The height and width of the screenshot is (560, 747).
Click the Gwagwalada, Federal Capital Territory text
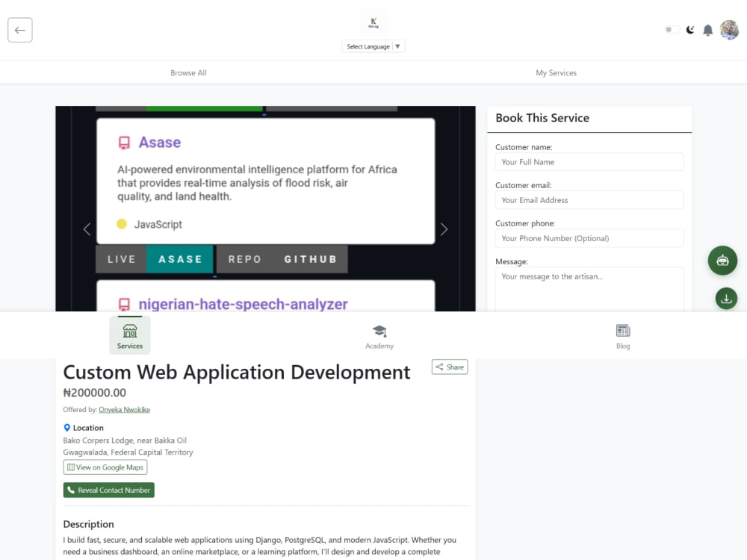(128, 452)
